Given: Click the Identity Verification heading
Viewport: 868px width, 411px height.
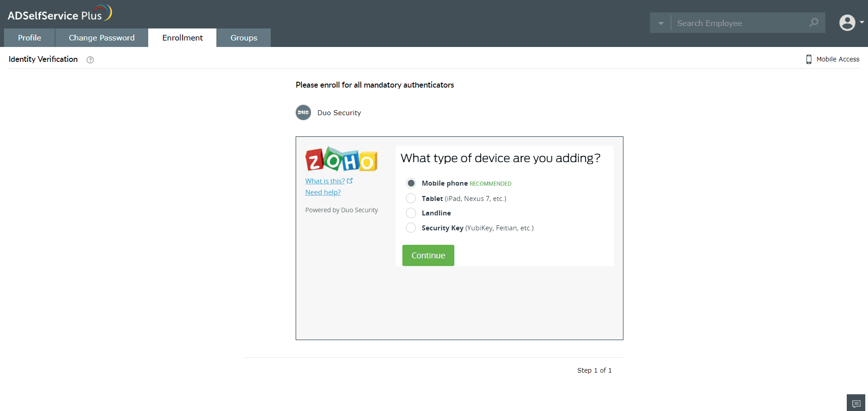Looking at the screenshot, I should tap(43, 59).
